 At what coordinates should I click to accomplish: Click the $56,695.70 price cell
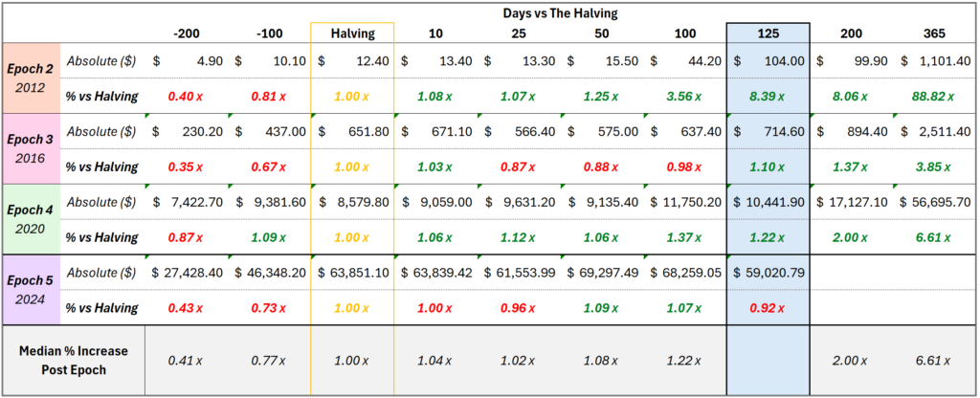pos(935,202)
